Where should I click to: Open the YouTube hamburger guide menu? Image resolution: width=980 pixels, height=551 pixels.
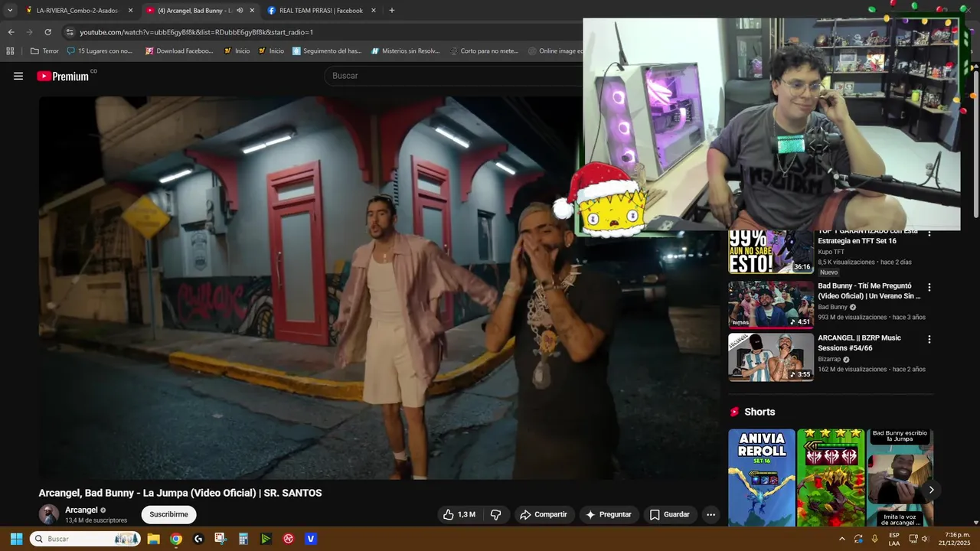18,76
